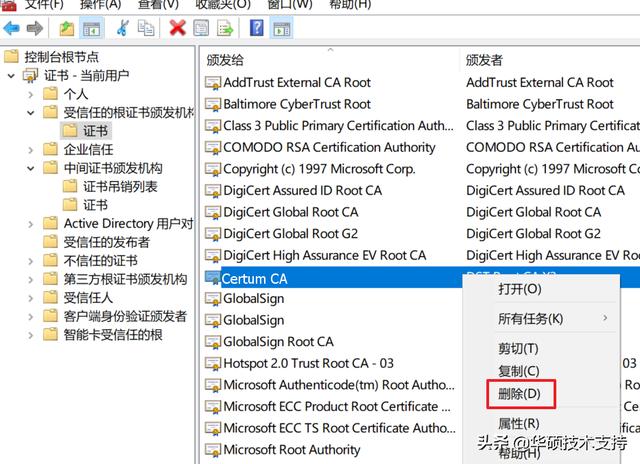Click the 智能卡受信任的根 folder icon
The height and width of the screenshot is (464, 640).
point(51,335)
